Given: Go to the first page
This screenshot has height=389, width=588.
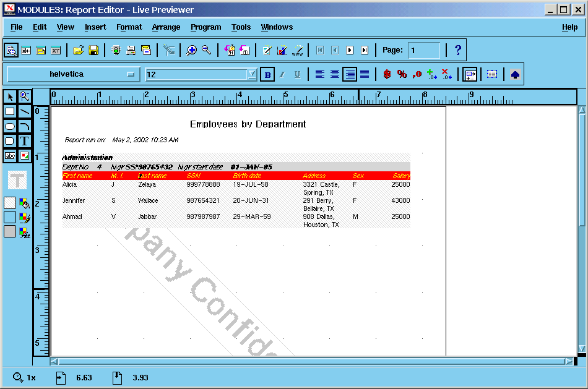Looking at the screenshot, I should (x=320, y=50).
